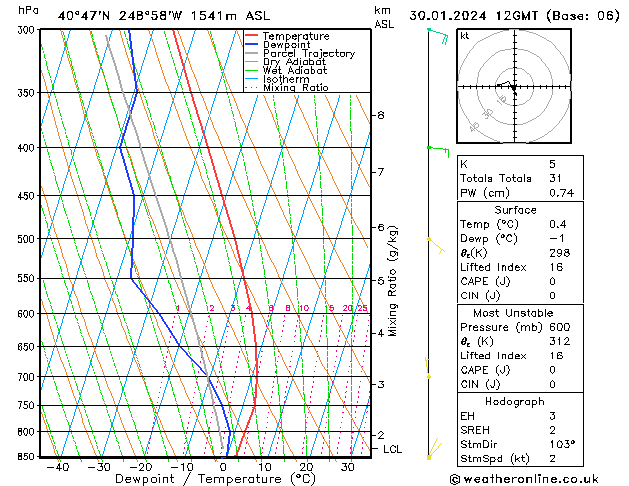Click the yellow wind barb at 850 hPa
629x486 pixels.
coord(434,449)
